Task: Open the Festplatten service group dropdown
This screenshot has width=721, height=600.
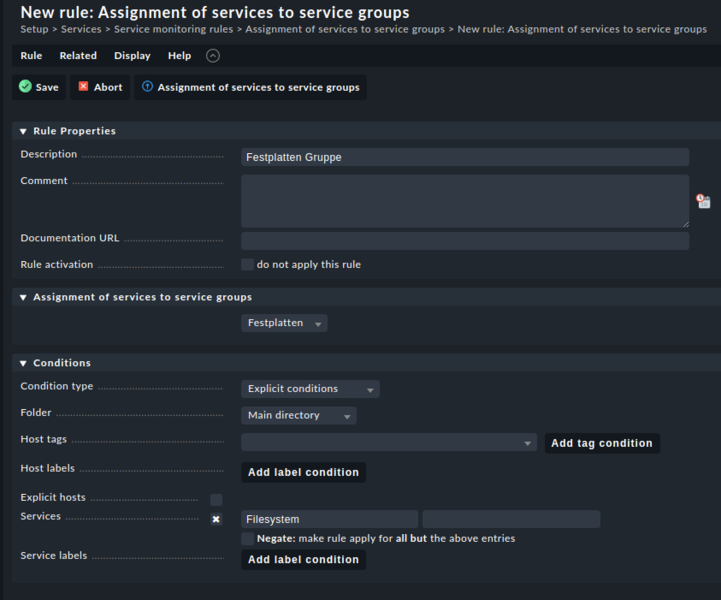Action: 284,323
